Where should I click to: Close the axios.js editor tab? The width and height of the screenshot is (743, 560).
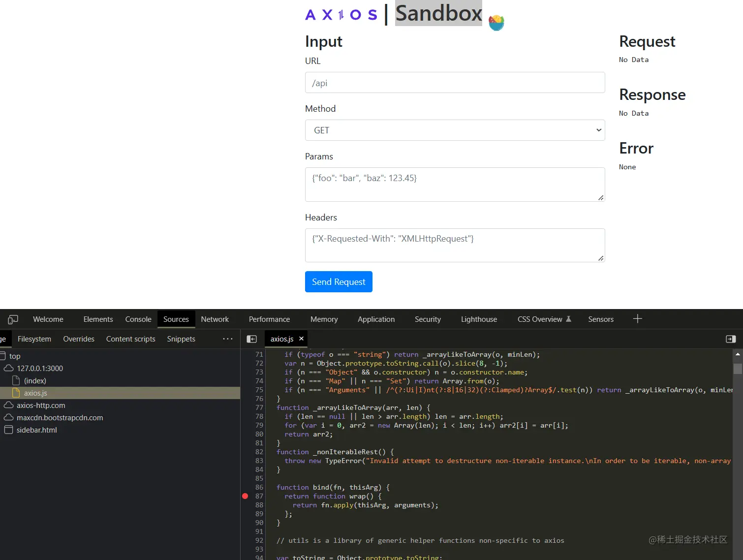[302, 339]
